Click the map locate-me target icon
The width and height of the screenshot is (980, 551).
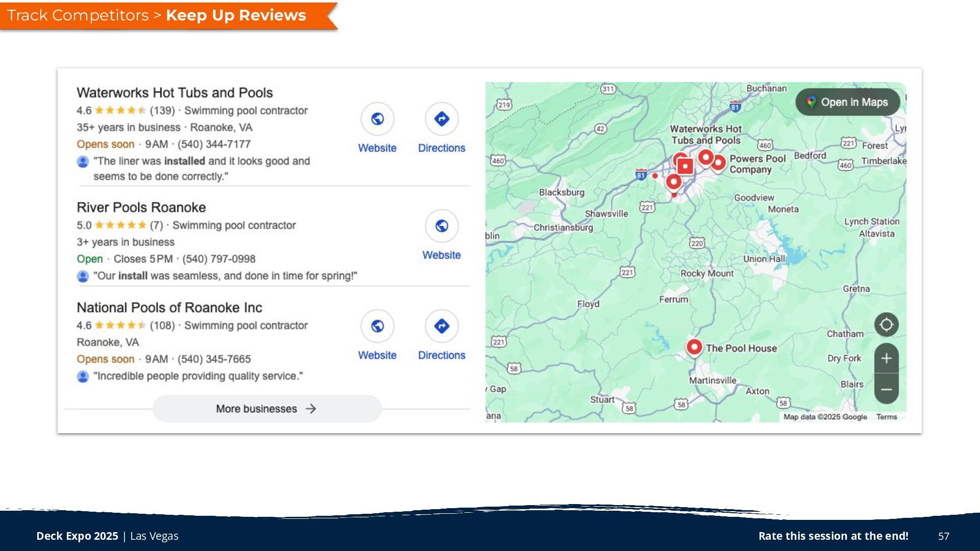click(x=886, y=324)
